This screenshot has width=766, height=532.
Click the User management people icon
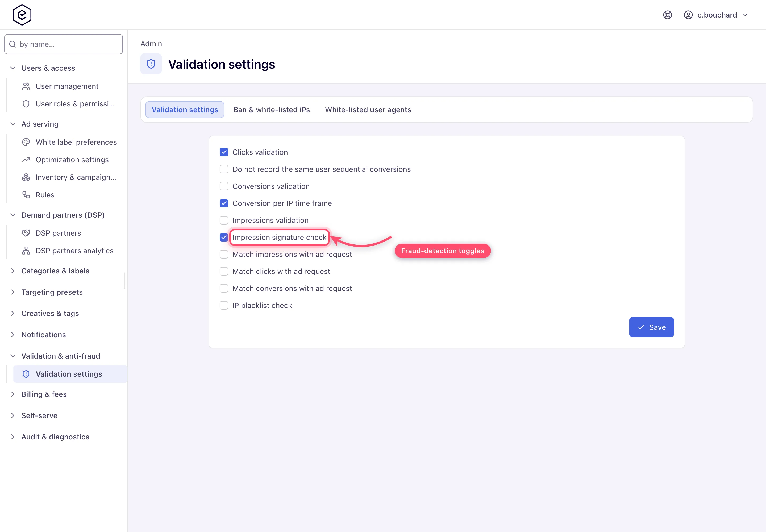(x=26, y=86)
